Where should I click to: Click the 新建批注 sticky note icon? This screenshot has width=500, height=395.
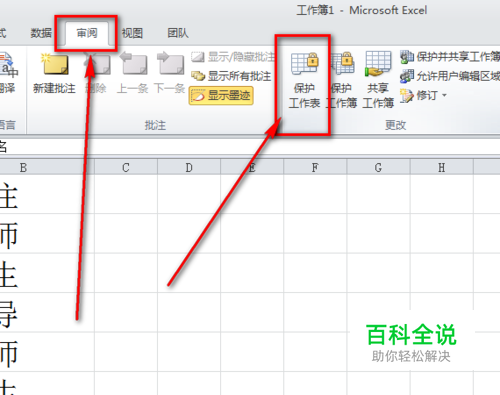pyautogui.click(x=54, y=63)
